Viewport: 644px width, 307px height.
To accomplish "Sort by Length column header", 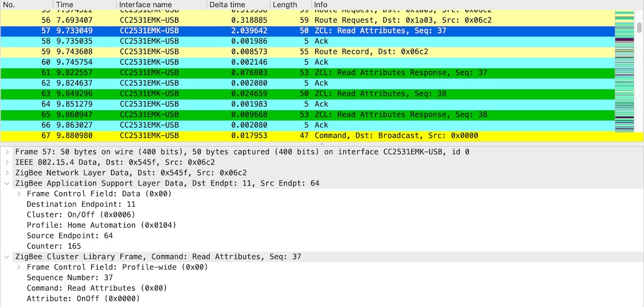I will click(291, 5).
